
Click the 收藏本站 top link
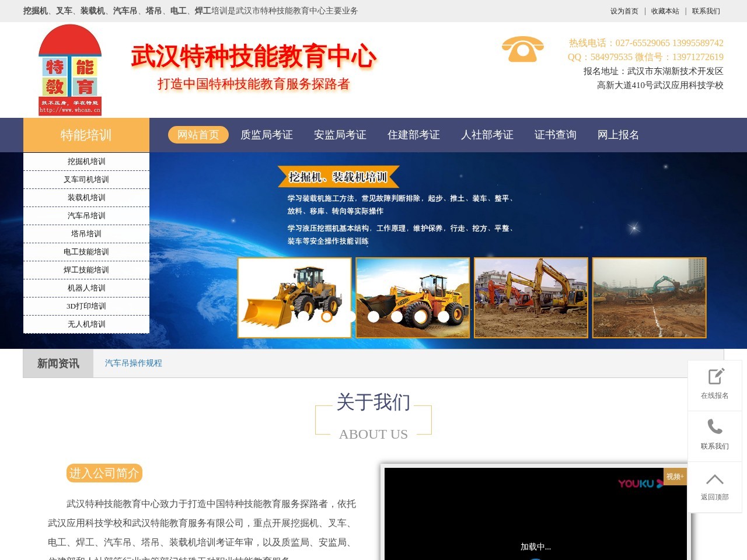(665, 11)
